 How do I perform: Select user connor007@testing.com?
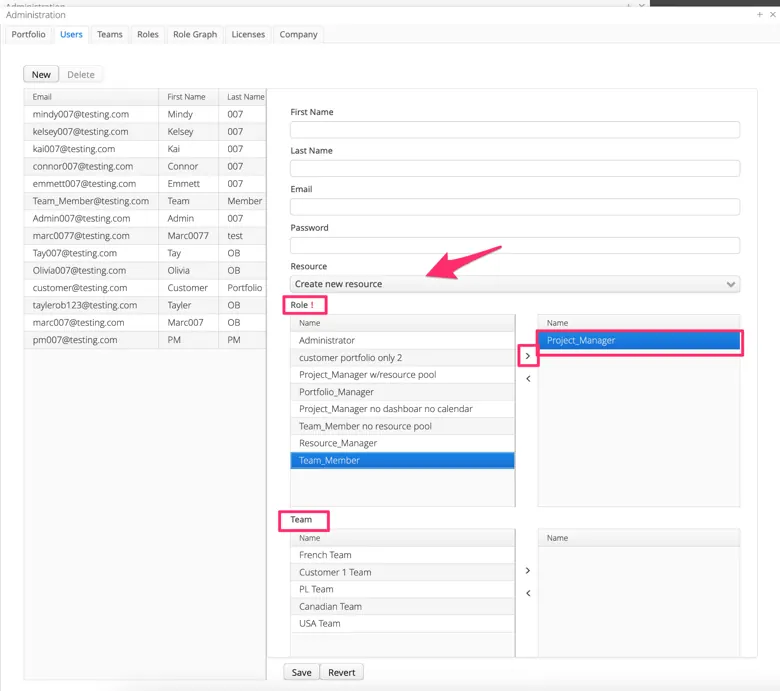click(145, 167)
